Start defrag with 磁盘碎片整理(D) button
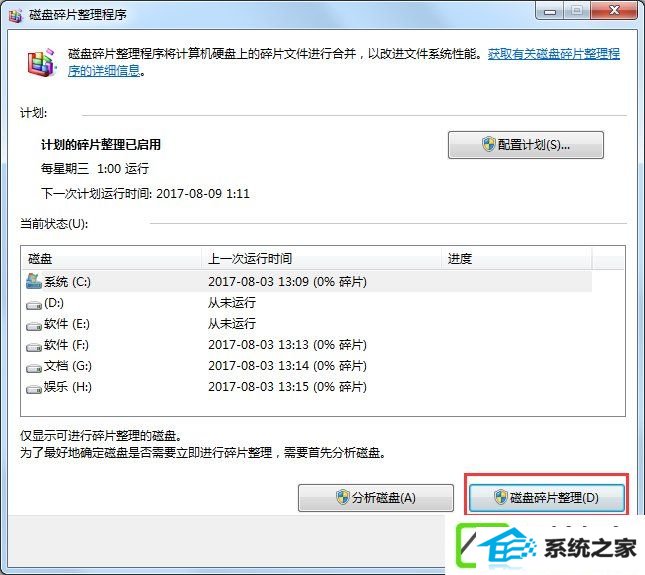Image resolution: width=645 pixels, height=575 pixels. pos(547,498)
